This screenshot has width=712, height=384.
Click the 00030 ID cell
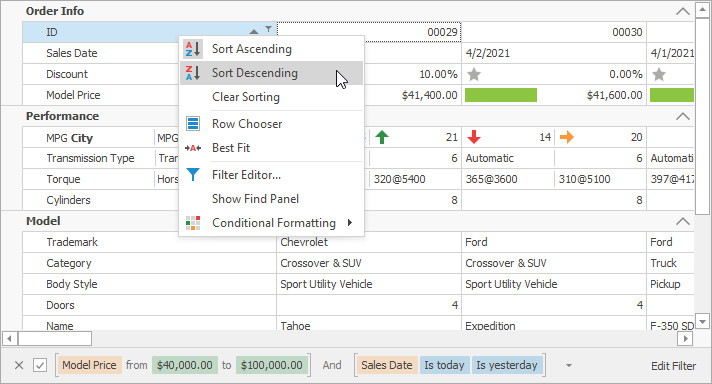(554, 32)
